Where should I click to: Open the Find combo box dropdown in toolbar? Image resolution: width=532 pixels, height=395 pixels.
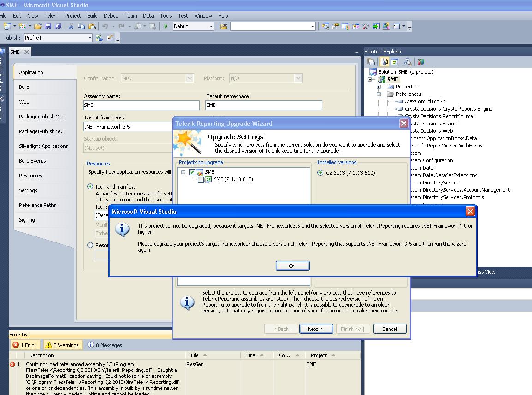312,26
